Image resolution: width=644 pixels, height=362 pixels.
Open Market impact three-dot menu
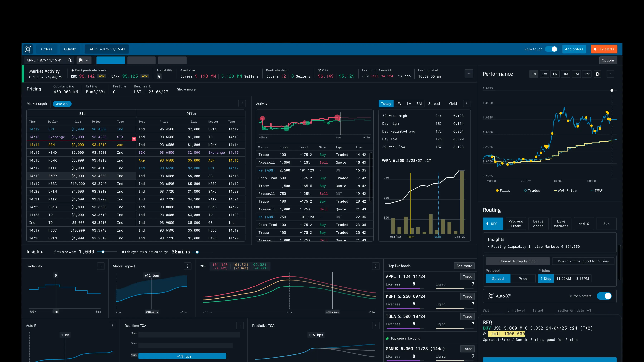(x=187, y=266)
